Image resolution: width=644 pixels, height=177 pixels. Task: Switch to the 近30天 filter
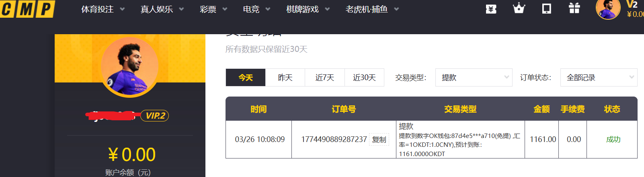[364, 78]
